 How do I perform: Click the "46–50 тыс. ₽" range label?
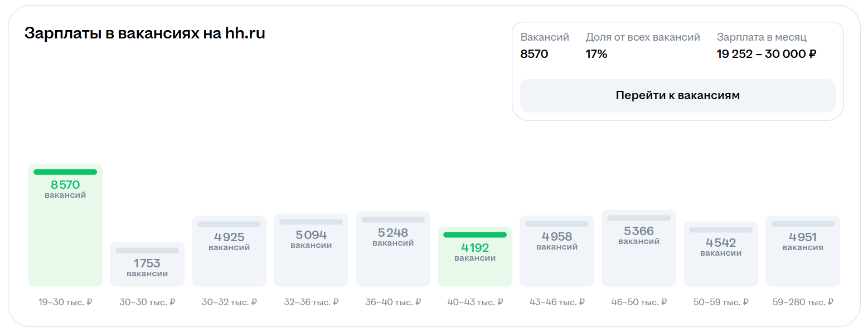coord(639,302)
